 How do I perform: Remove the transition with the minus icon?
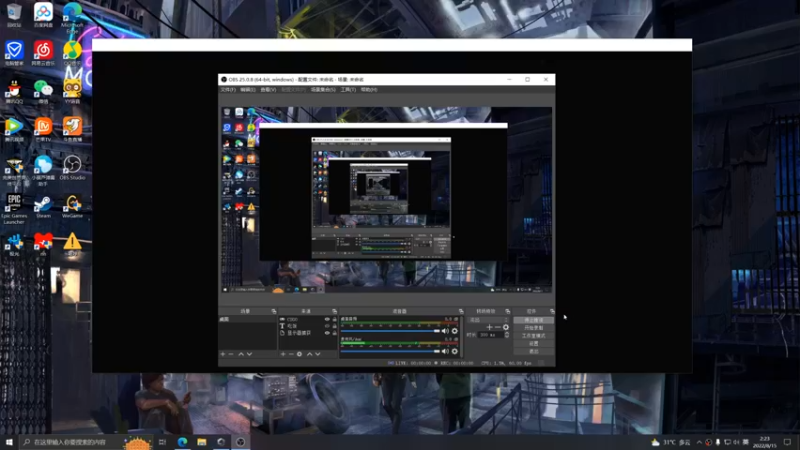tap(497, 327)
